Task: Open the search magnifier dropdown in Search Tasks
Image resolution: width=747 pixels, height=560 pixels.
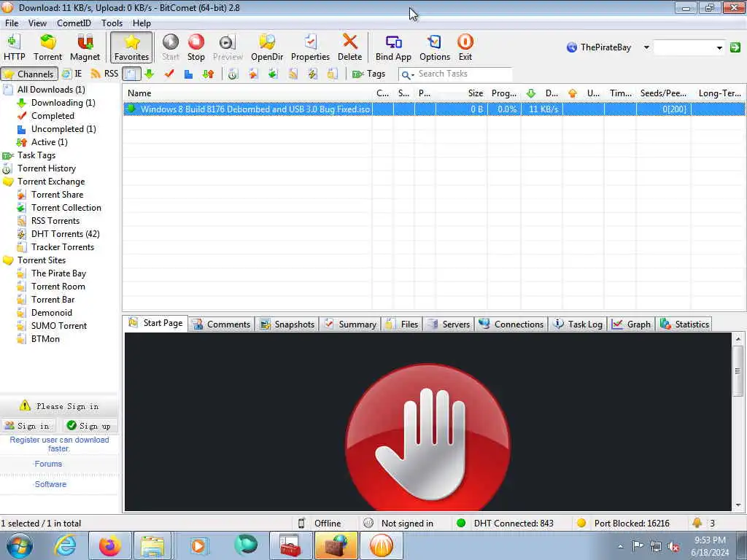Action: click(407, 74)
